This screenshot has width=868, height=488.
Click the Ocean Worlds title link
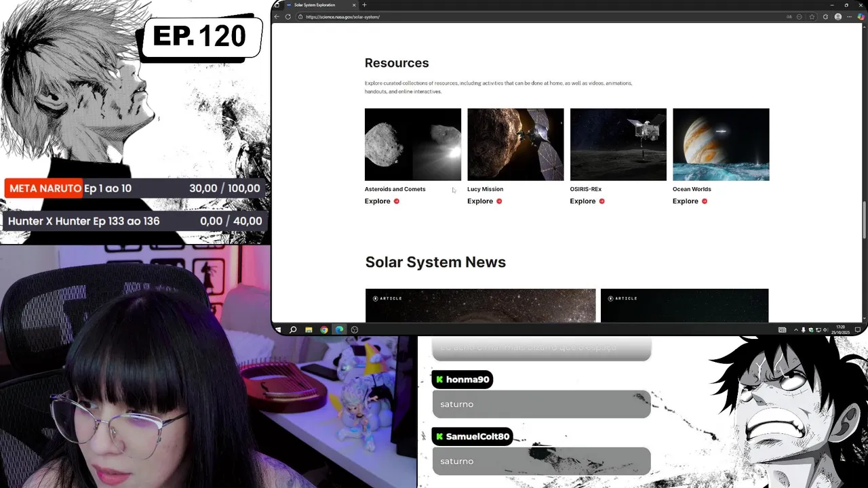click(692, 189)
